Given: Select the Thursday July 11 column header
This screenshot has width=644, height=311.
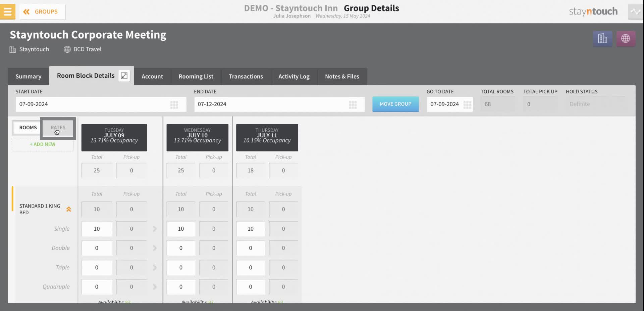Looking at the screenshot, I should click(267, 138).
